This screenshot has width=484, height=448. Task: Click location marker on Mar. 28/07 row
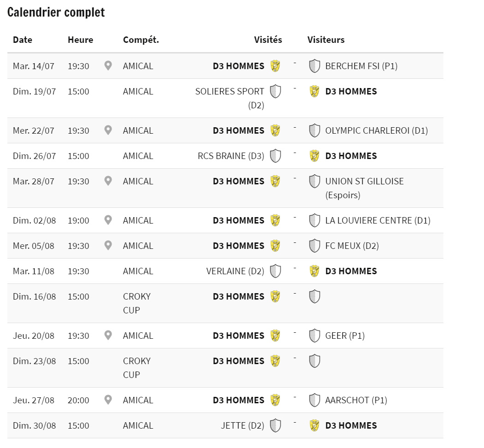point(108,181)
